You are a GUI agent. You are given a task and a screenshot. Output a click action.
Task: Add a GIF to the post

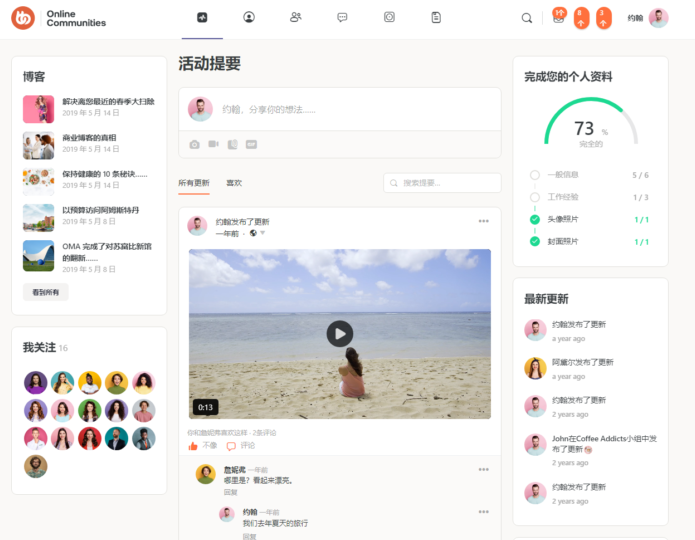click(x=251, y=144)
